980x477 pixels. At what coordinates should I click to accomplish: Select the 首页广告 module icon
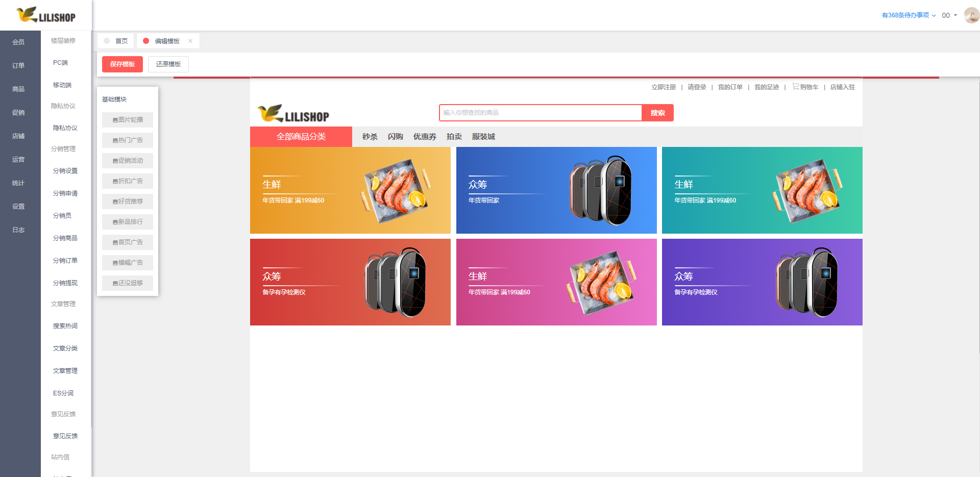(x=115, y=242)
